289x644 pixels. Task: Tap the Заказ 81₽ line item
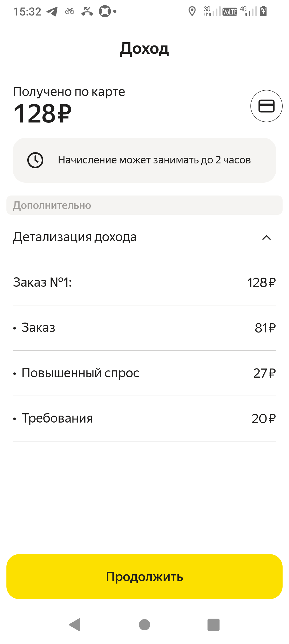coord(144,328)
